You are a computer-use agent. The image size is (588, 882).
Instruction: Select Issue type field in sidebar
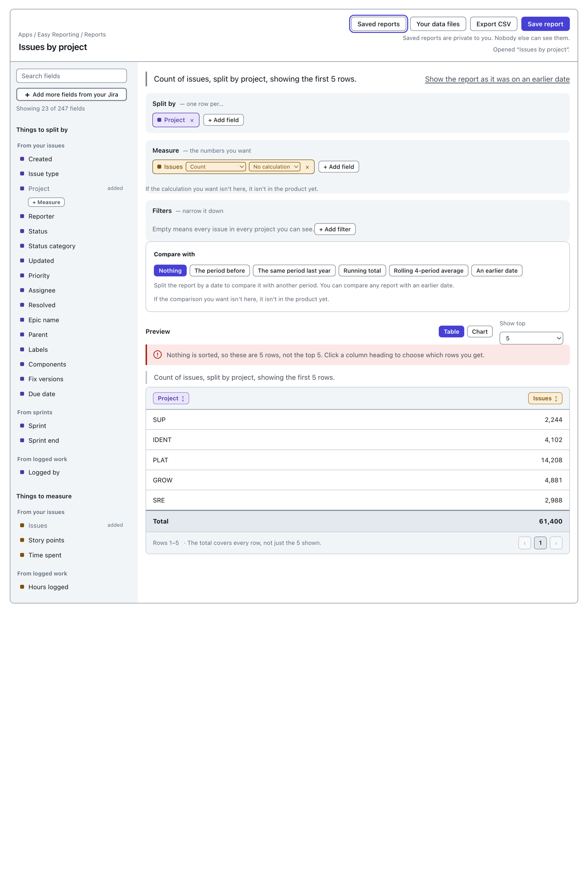pyautogui.click(x=72, y=173)
